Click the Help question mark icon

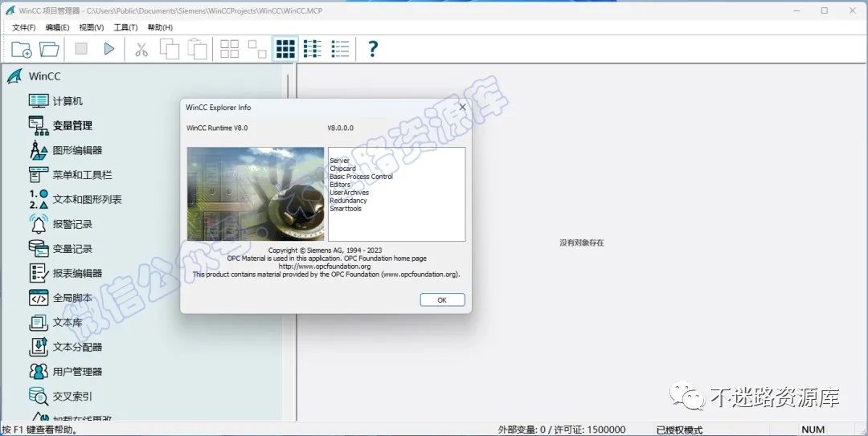(373, 49)
